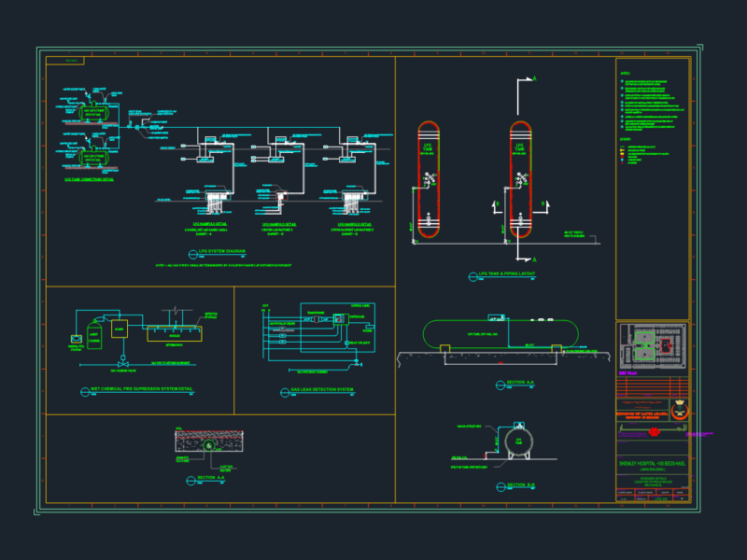The image size is (747, 560).
Task: Click the KEY PLAN label
Action: pos(627,373)
